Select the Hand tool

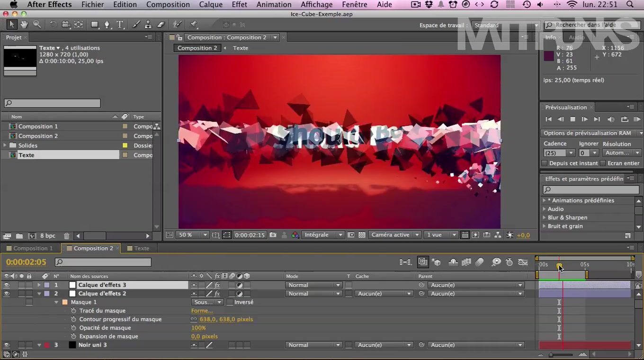coord(24,25)
